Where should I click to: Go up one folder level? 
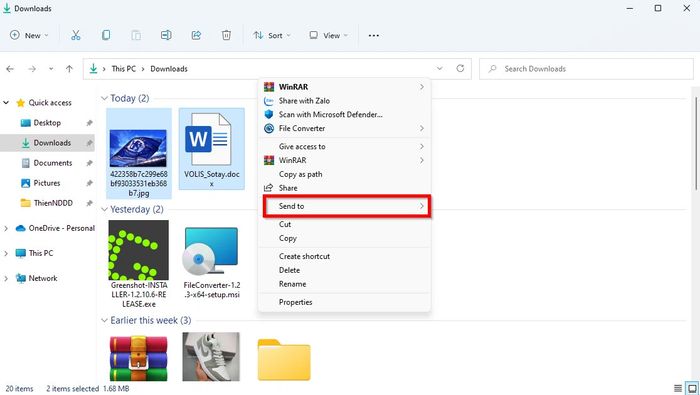69,69
